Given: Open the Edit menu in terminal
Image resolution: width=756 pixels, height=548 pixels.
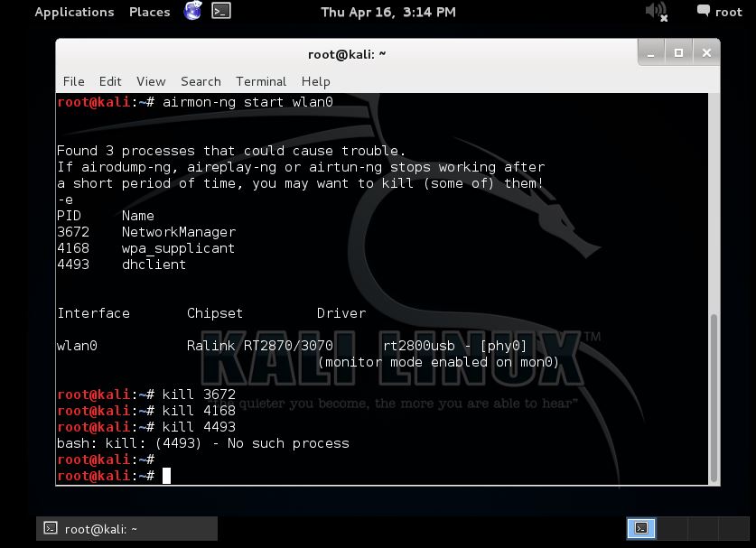Looking at the screenshot, I should [x=110, y=81].
